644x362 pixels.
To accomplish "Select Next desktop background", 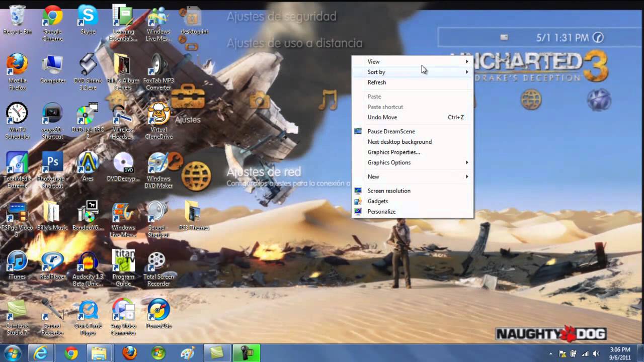I will coord(412,142).
